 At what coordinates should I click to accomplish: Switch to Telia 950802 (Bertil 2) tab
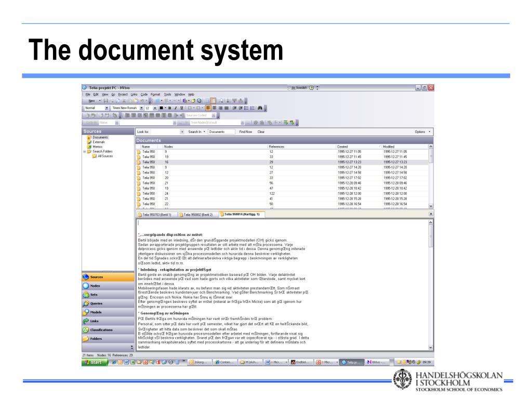click(198, 215)
